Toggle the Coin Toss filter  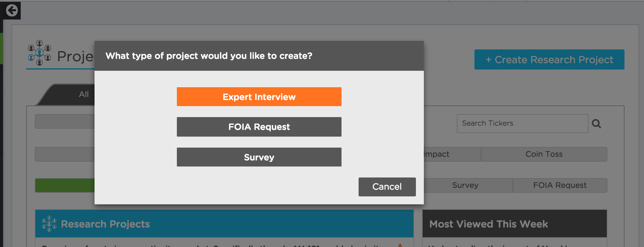pyautogui.click(x=544, y=154)
